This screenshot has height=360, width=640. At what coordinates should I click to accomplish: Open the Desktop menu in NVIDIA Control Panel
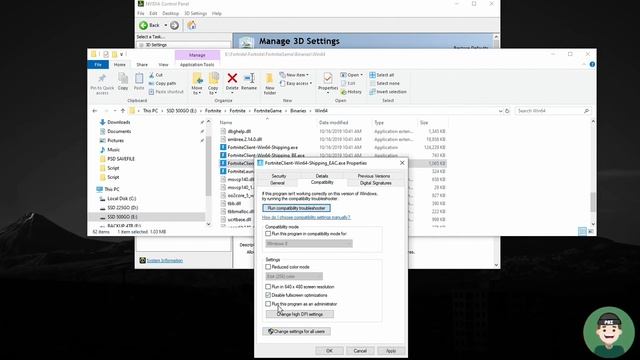click(170, 13)
